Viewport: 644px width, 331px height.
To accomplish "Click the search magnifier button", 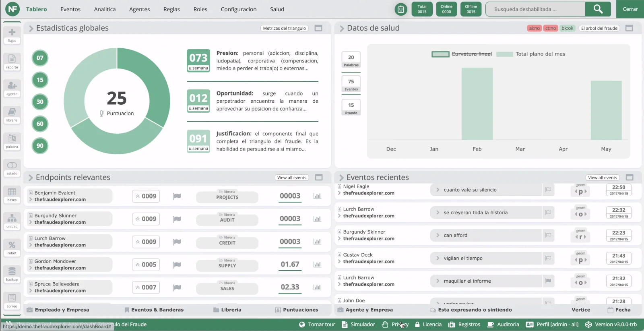I will (598, 9).
